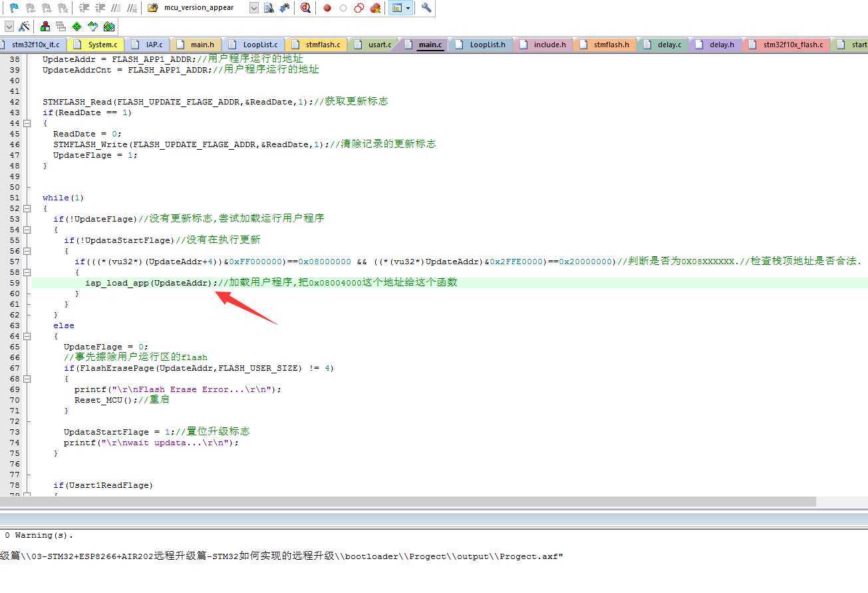Collapse the block at line 58
Viewport: 868px width, 593px height.
(x=27, y=272)
